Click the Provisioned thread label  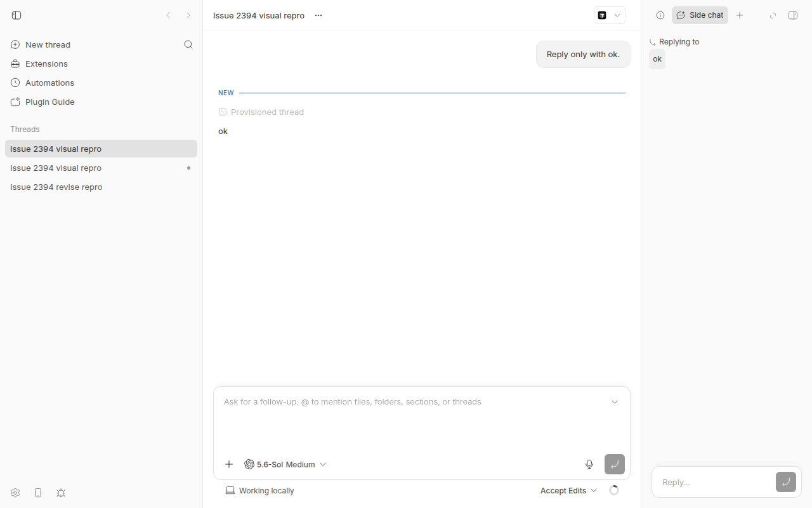(267, 112)
